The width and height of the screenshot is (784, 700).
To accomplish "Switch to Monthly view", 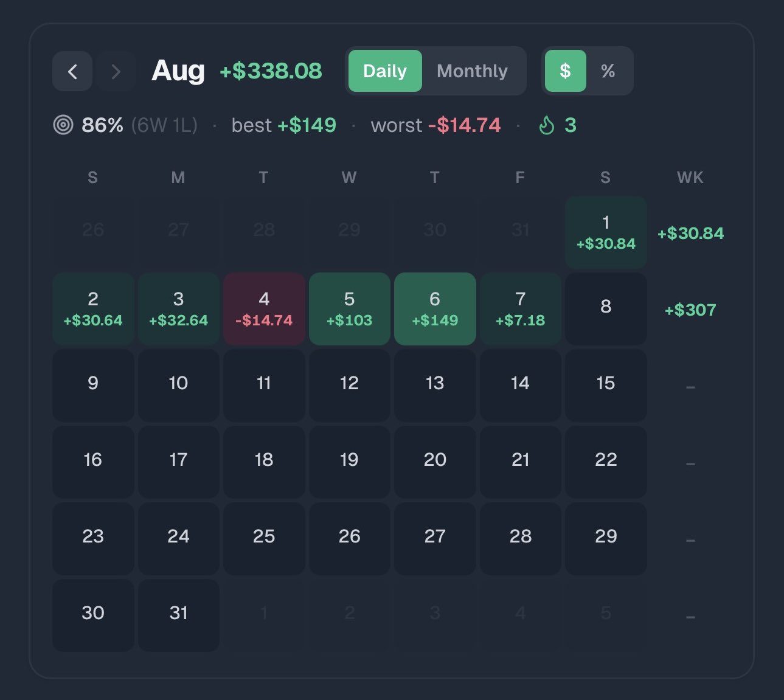I will pyautogui.click(x=473, y=71).
